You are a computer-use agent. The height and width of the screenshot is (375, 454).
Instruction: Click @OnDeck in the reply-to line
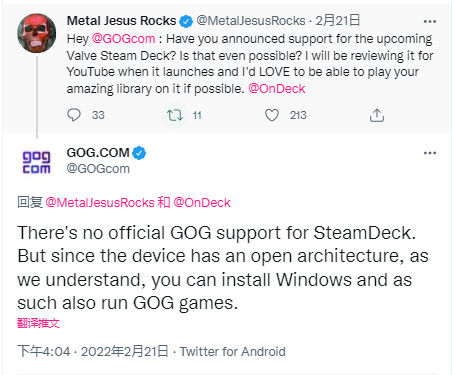202,203
